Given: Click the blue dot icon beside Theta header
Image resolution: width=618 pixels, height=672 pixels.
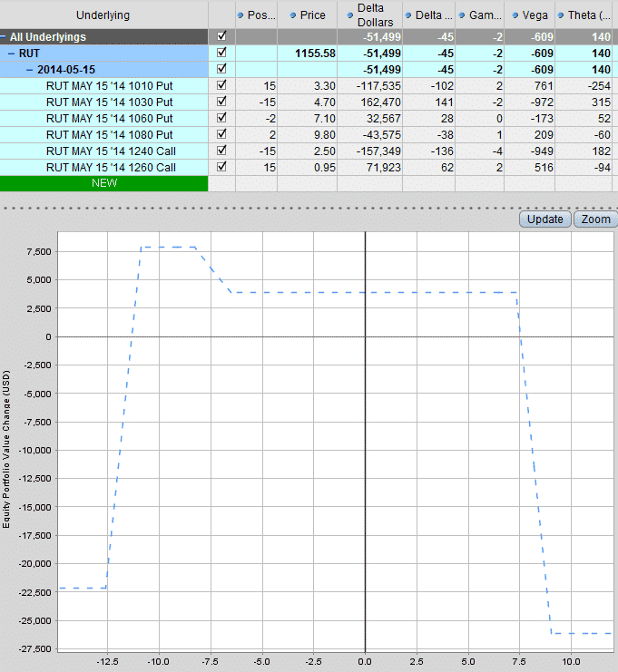Looking at the screenshot, I should coord(561,15).
